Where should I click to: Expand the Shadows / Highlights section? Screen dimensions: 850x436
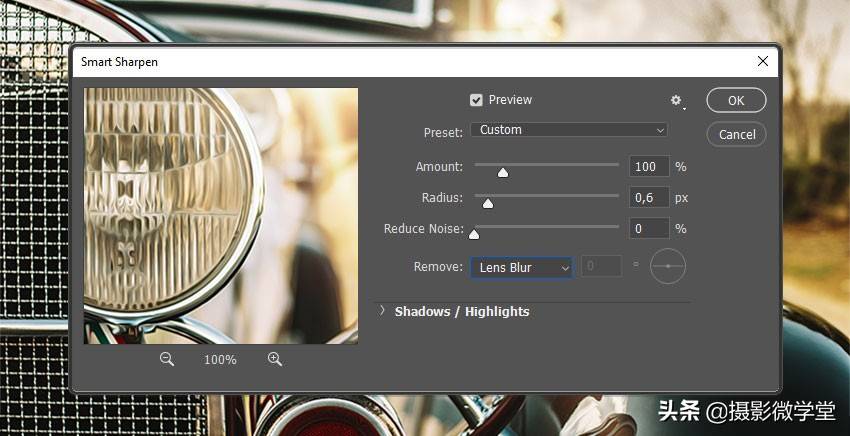click(x=382, y=310)
